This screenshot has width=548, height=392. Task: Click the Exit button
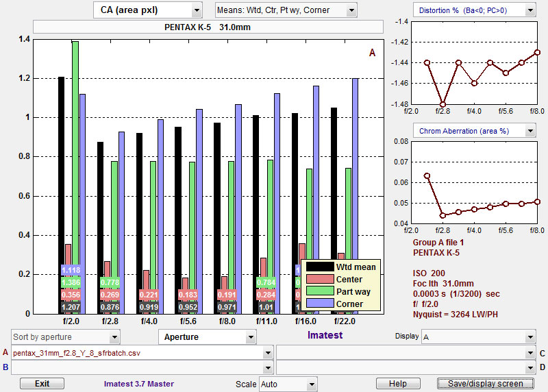[42, 384]
